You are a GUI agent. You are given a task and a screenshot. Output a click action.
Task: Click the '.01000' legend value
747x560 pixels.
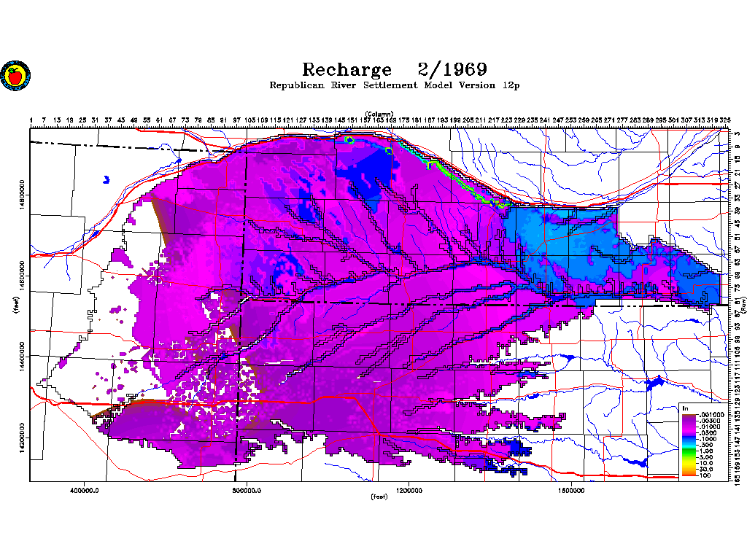[x=710, y=427]
